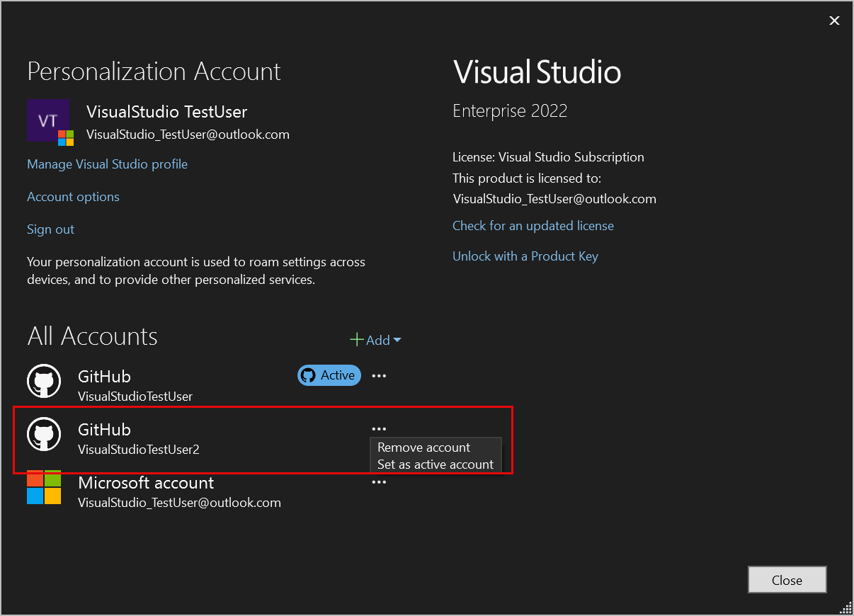
Task: Open more options for the Microsoft account
Action: (x=379, y=481)
